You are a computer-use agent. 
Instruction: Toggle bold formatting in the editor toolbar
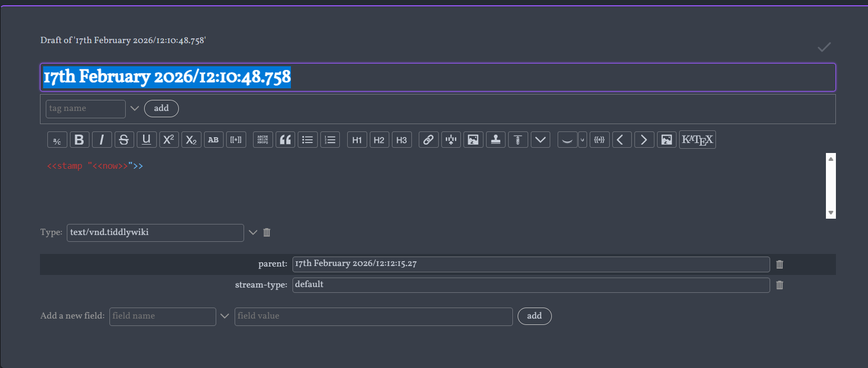pyautogui.click(x=79, y=140)
